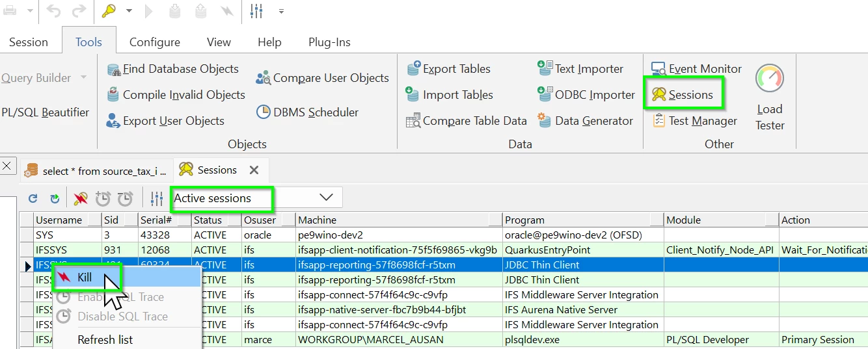The image size is (868, 349).
Task: Select Refresh list in context menu
Action: (x=105, y=339)
